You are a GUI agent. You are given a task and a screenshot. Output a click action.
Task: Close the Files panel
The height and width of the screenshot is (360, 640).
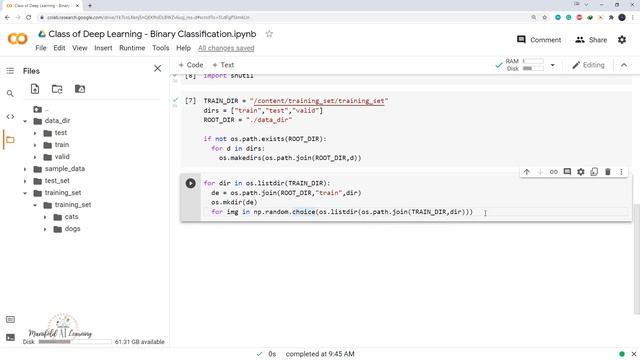(158, 69)
